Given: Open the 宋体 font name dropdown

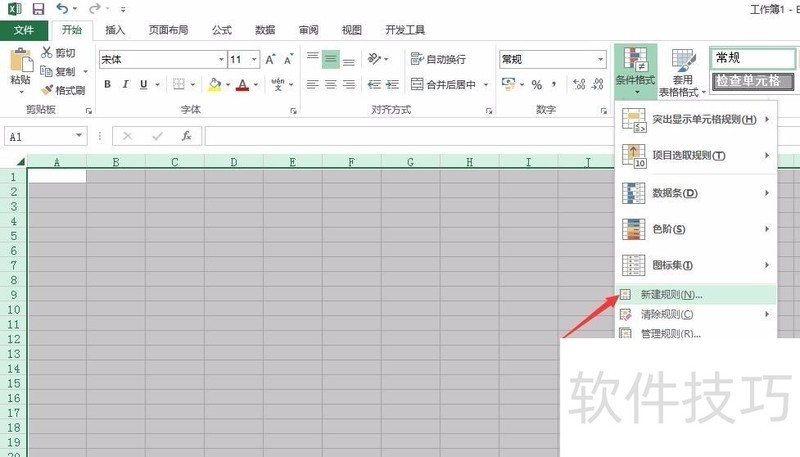Looking at the screenshot, I should pyautogui.click(x=221, y=60).
